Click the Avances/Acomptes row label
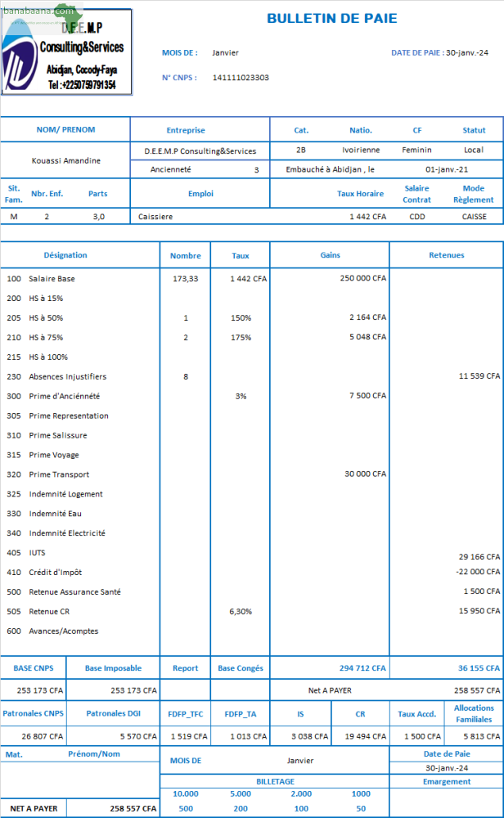Screen dimensions: 504x818 tap(64, 631)
